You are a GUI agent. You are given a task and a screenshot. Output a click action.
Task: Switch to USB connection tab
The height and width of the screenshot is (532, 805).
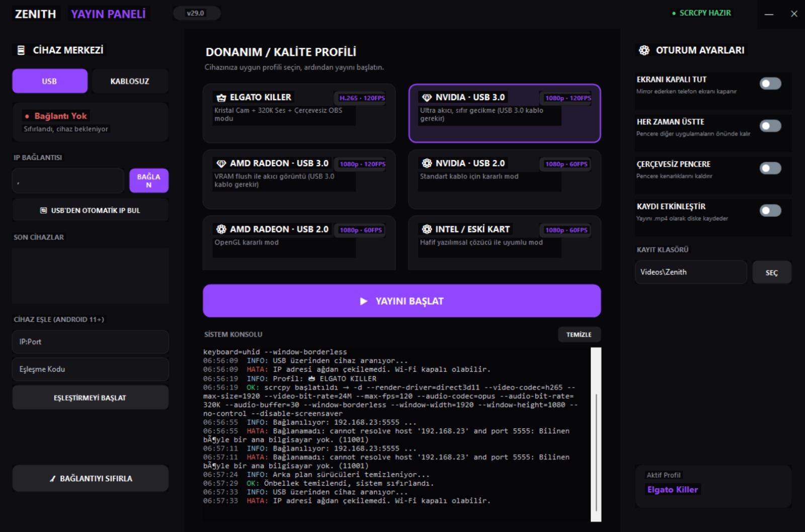(x=50, y=81)
